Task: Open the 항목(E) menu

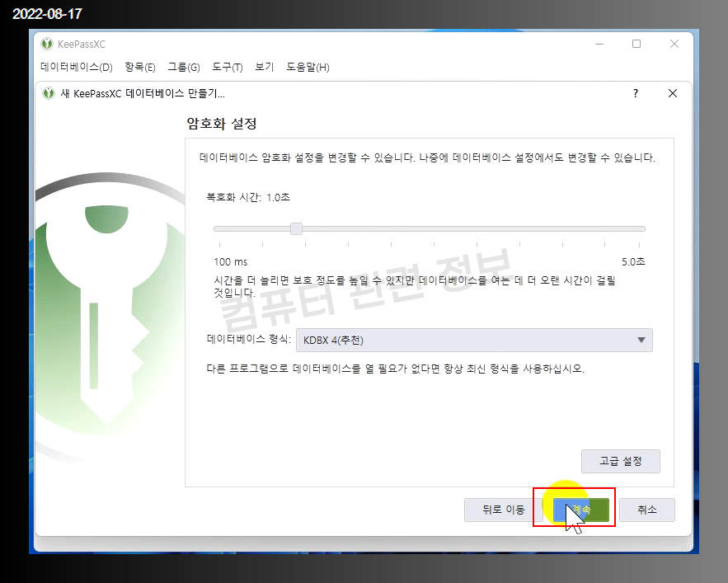Action: click(140, 68)
